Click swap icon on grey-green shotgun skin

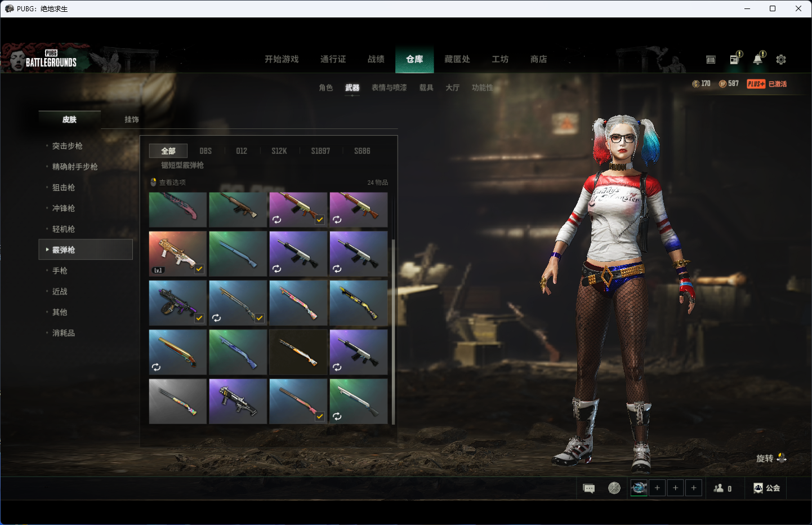[216, 318]
